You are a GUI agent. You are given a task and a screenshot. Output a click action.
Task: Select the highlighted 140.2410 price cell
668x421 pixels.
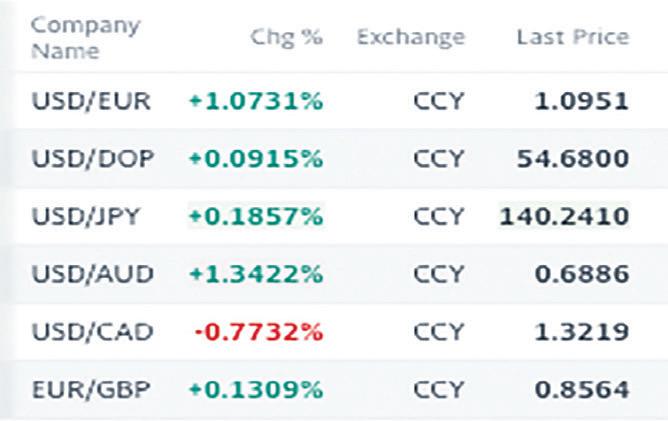click(566, 216)
